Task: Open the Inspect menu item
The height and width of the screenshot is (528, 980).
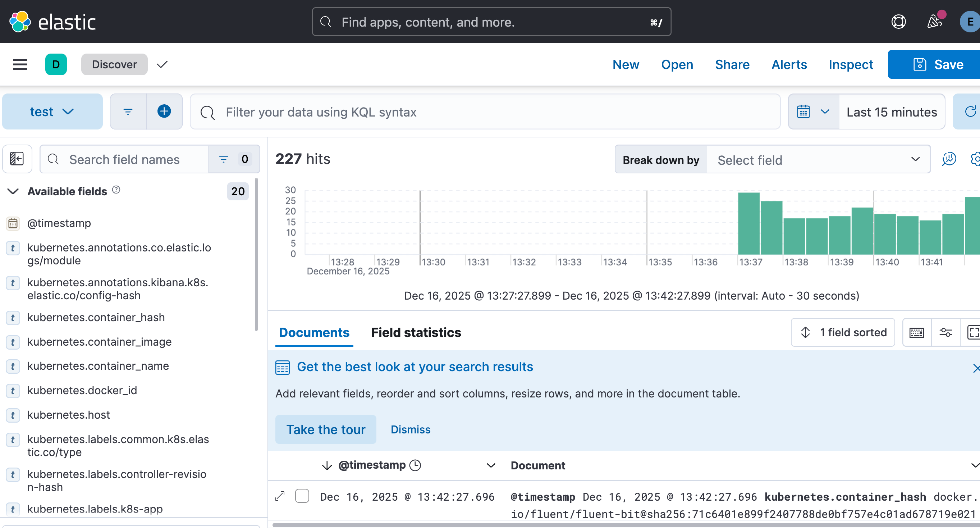Action: (851, 64)
